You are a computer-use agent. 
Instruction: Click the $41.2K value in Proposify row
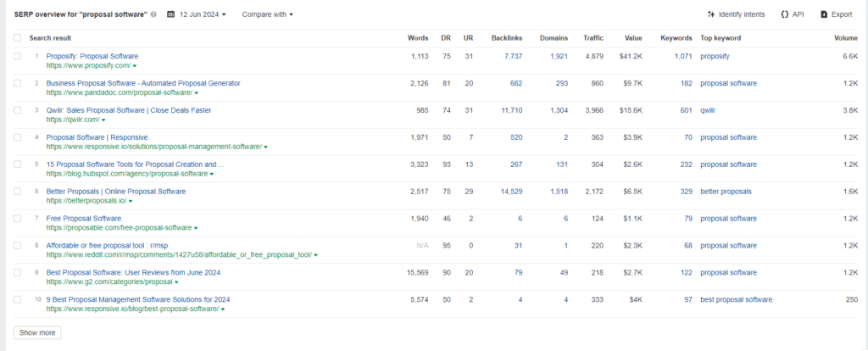click(631, 56)
